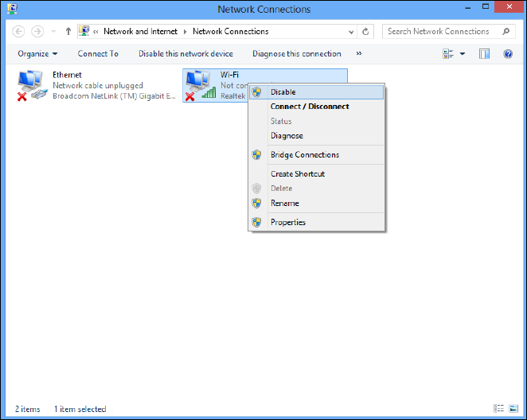
Task: Choose Connect / Disconnect menu entry
Action: (316, 107)
